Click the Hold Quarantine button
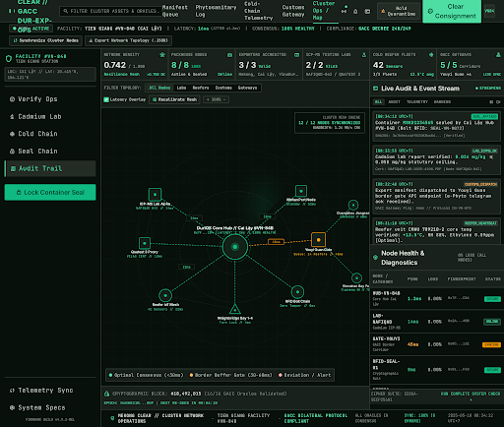 399,11
